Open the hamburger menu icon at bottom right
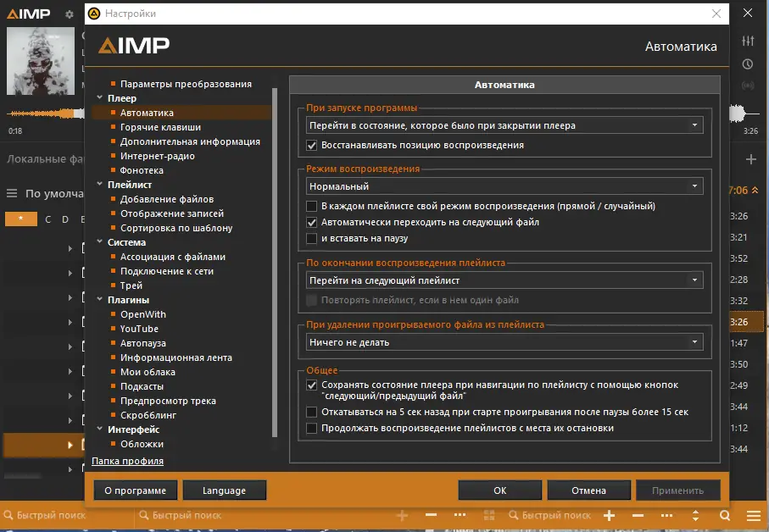The width and height of the screenshot is (769, 532). pyautogui.click(x=753, y=515)
